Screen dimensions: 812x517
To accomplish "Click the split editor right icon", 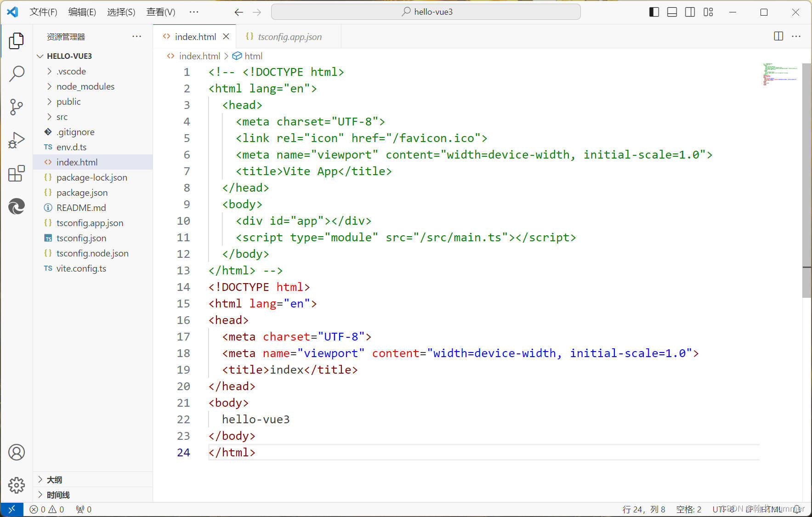I will pos(778,36).
